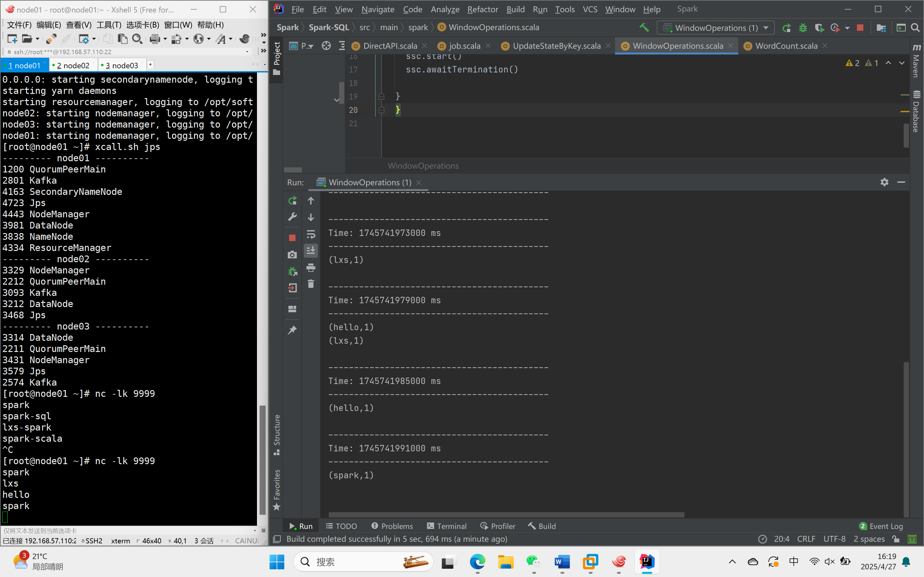Open the Terminal tool window button
This screenshot has width=924, height=577.
447,526
